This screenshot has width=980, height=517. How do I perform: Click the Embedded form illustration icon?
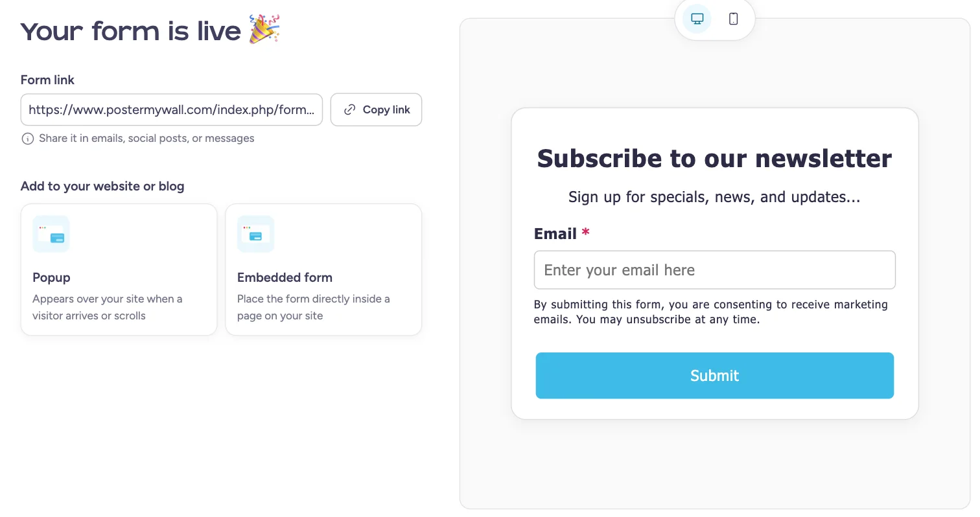click(x=256, y=234)
